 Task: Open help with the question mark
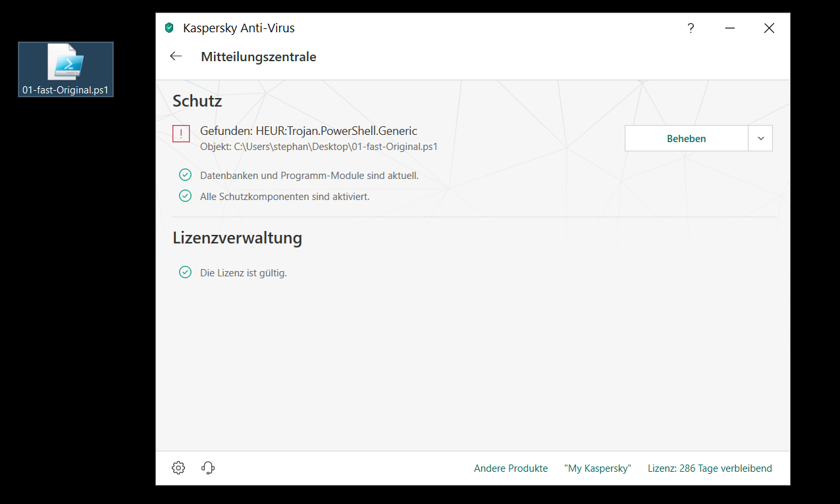691,28
